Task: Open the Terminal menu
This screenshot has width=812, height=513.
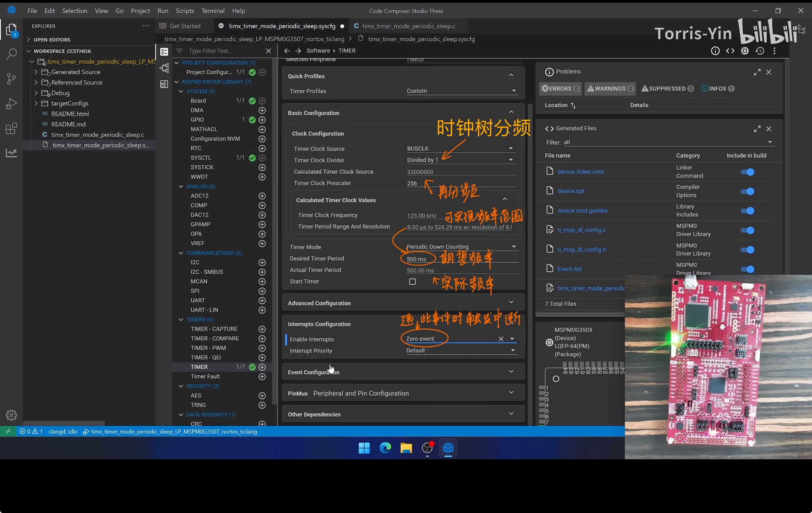Action: click(213, 11)
